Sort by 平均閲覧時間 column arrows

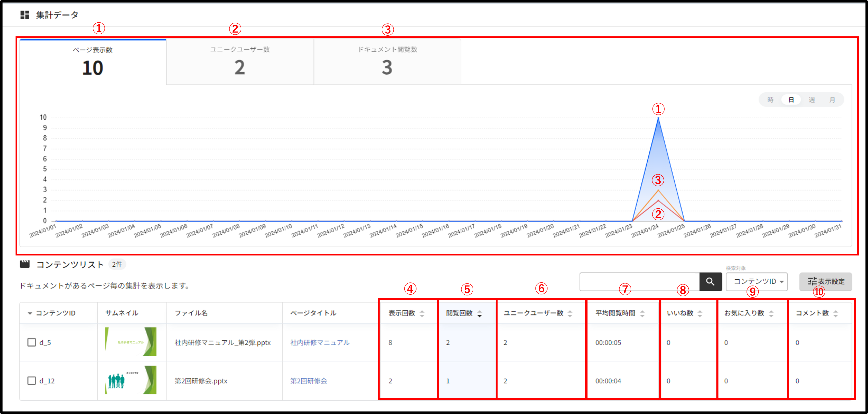tap(642, 313)
